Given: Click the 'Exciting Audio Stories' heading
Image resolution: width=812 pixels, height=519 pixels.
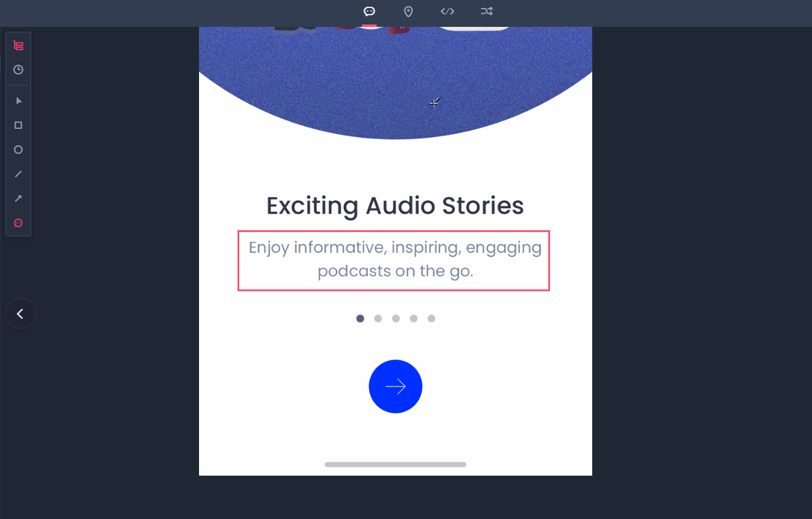Looking at the screenshot, I should coord(395,206).
